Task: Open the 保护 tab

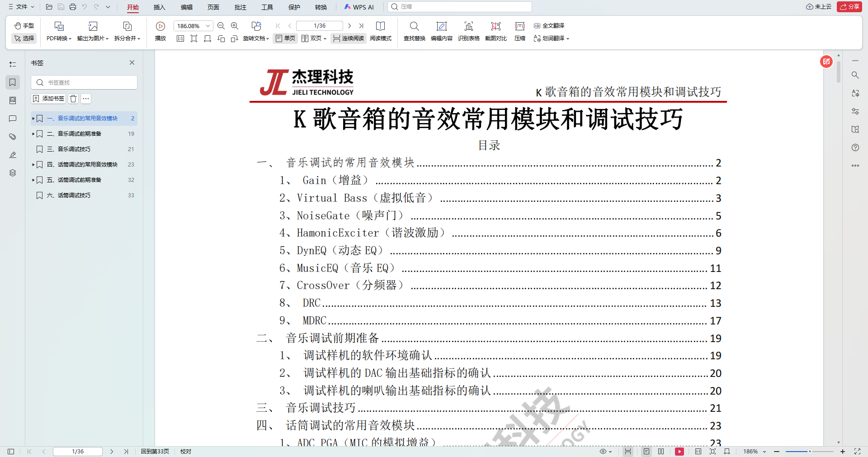Action: (x=294, y=7)
